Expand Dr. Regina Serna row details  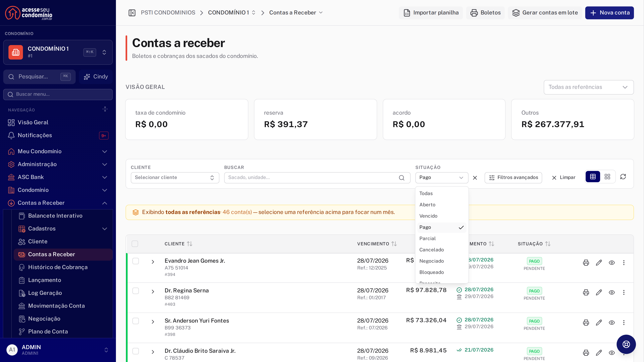pyautogui.click(x=153, y=292)
